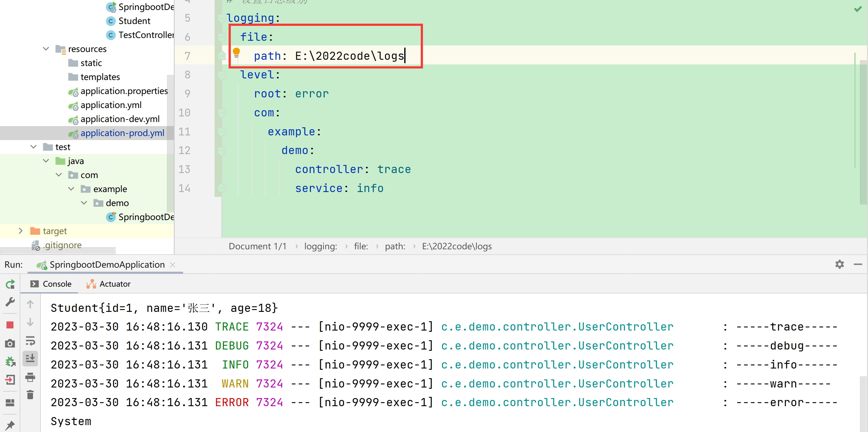
Task: Open the TestController class
Action: tap(140, 35)
